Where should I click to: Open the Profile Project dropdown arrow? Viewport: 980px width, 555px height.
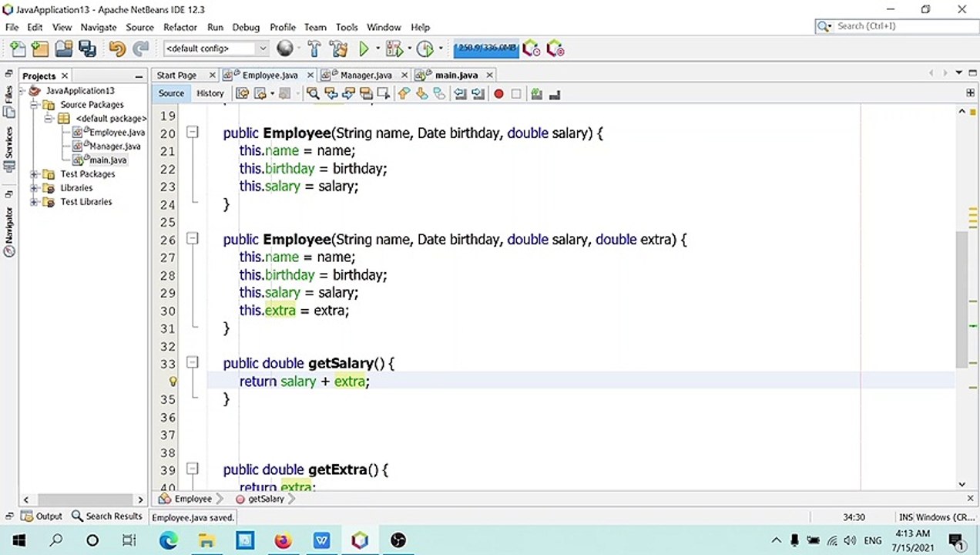click(441, 49)
